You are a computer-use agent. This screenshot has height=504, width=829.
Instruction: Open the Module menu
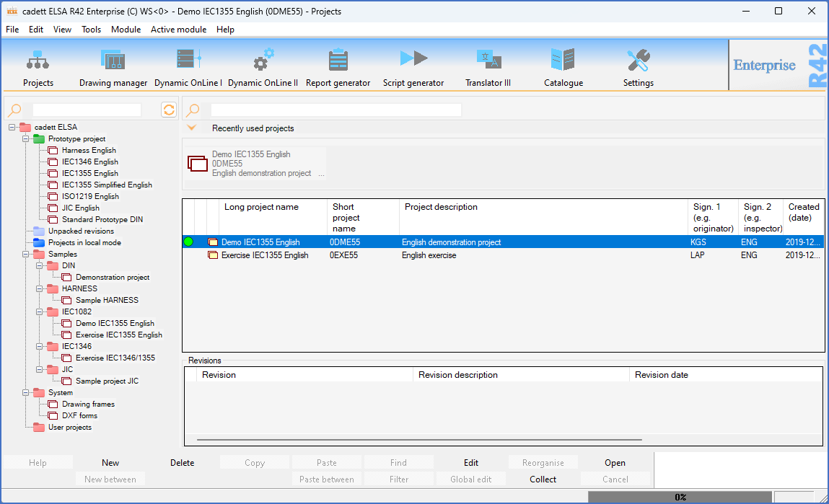point(126,30)
